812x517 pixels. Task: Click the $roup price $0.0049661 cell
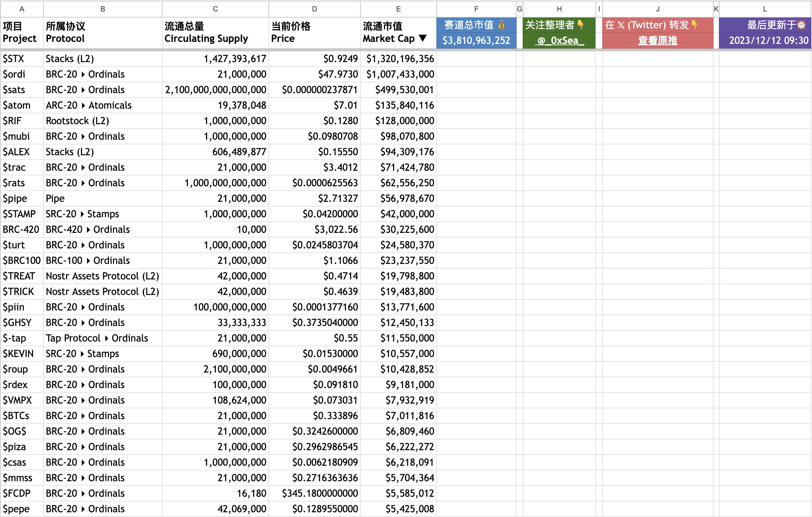pyautogui.click(x=315, y=369)
